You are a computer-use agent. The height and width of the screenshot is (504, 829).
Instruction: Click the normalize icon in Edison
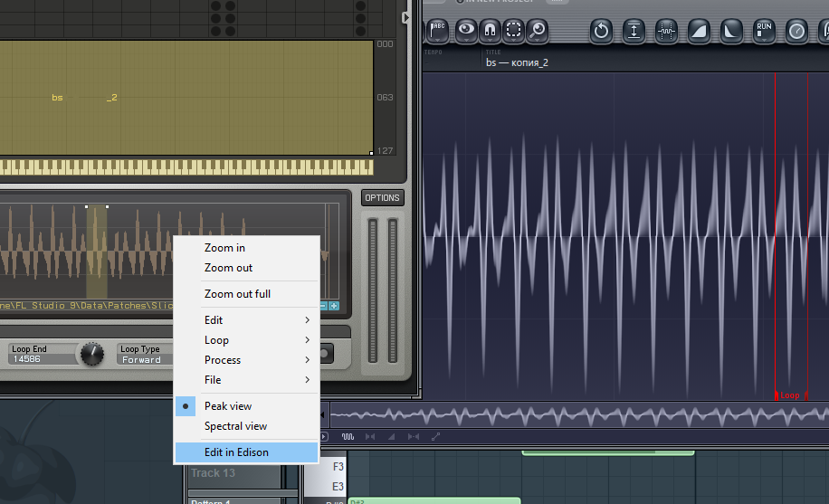coord(634,31)
